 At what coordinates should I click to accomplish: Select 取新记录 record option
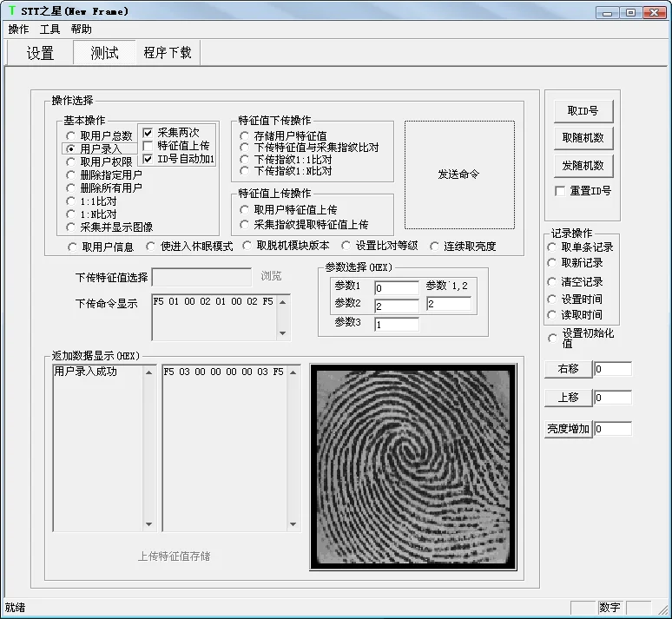(576, 263)
